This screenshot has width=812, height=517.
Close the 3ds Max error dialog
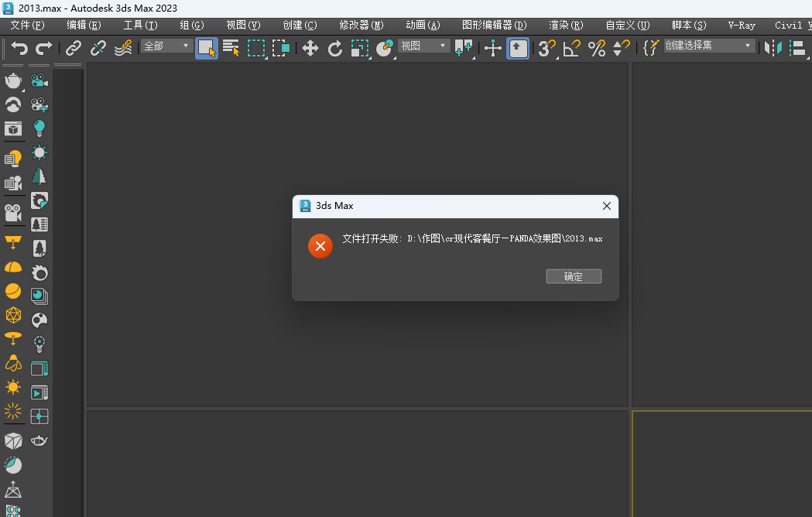(x=606, y=206)
